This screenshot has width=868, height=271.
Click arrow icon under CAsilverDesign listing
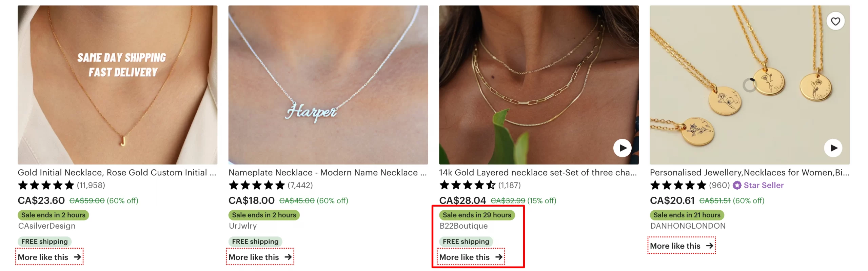pos(77,257)
